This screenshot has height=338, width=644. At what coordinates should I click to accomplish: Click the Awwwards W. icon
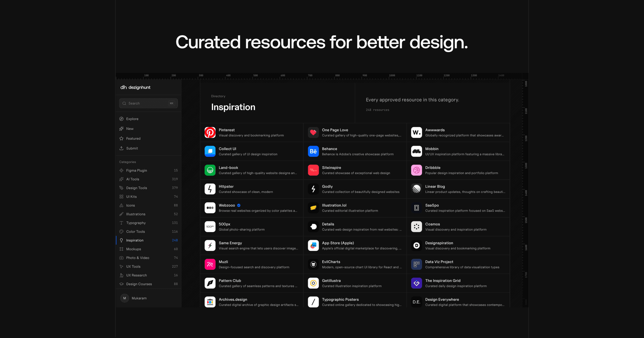point(417,132)
